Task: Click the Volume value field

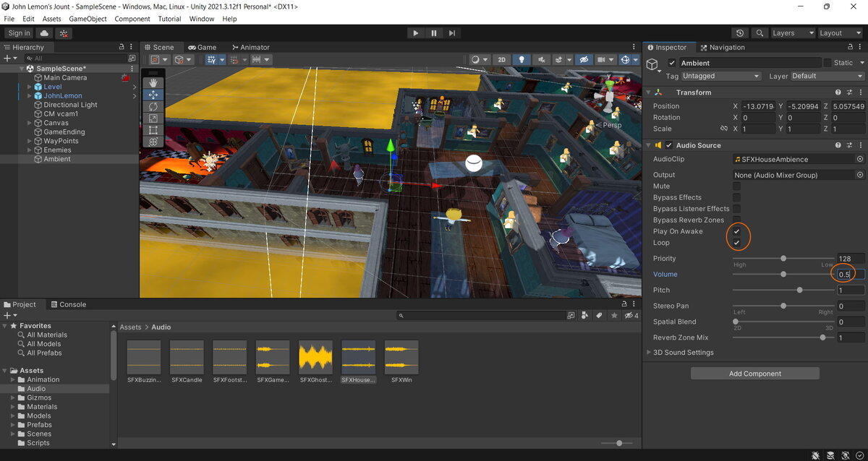Action: [x=851, y=275]
